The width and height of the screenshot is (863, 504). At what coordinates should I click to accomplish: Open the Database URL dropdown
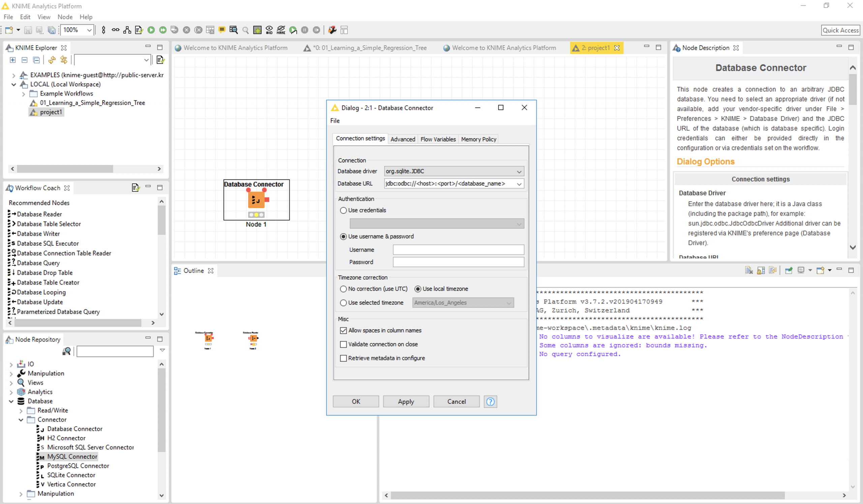click(x=519, y=184)
